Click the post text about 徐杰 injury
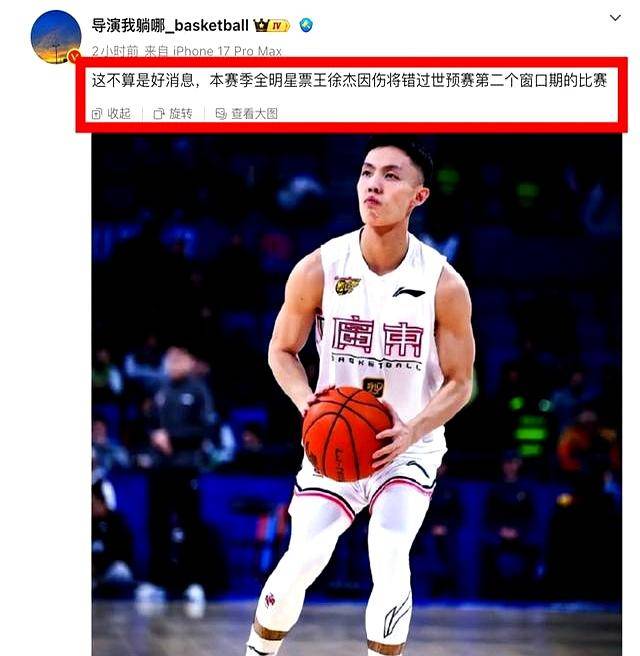640x656 pixels. [x=349, y=80]
